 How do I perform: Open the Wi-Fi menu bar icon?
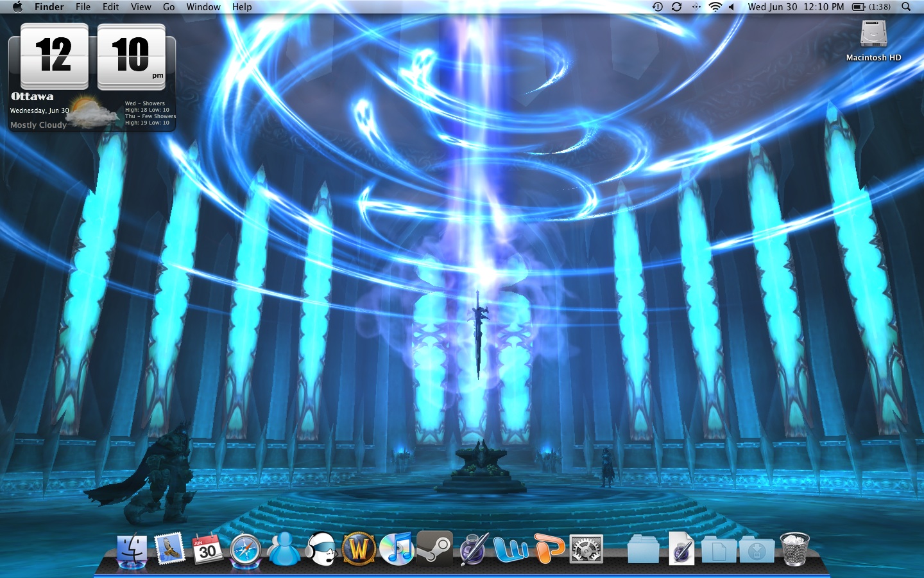[x=715, y=6]
